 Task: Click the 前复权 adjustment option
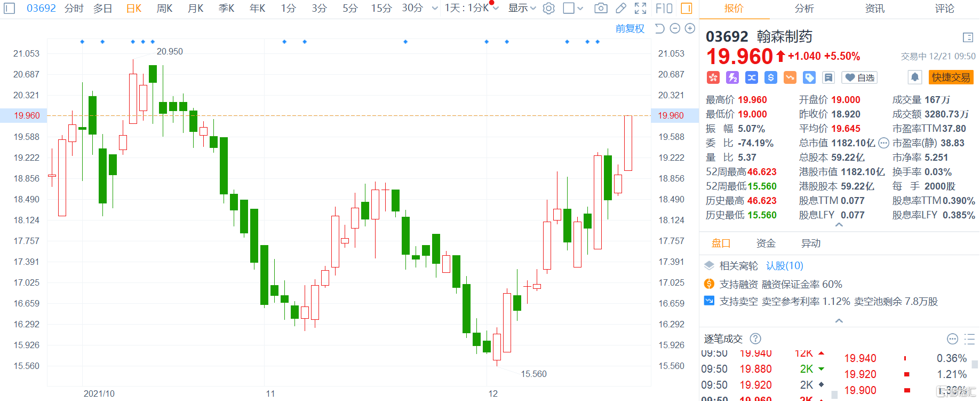tap(630, 29)
